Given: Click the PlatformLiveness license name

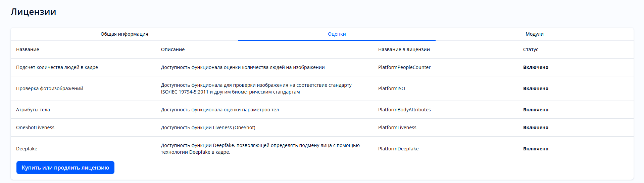Looking at the screenshot, I should (x=397, y=127).
